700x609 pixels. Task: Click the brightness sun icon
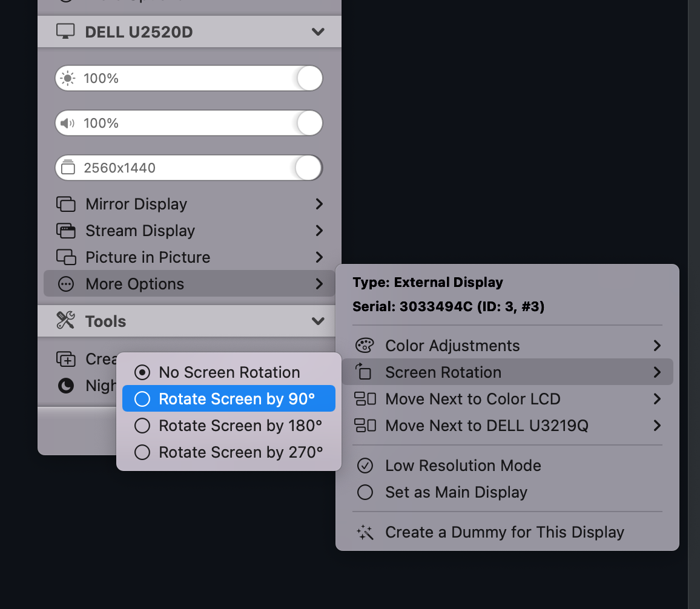click(68, 78)
